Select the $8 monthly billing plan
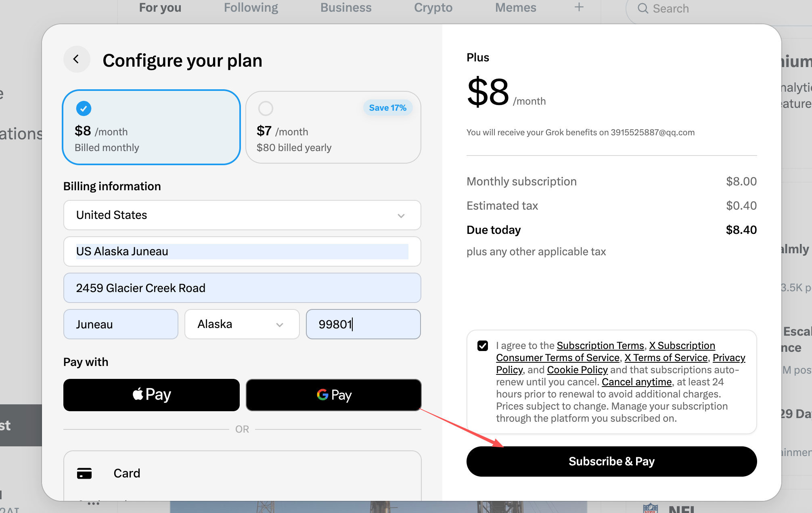The height and width of the screenshot is (513, 812). [151, 127]
